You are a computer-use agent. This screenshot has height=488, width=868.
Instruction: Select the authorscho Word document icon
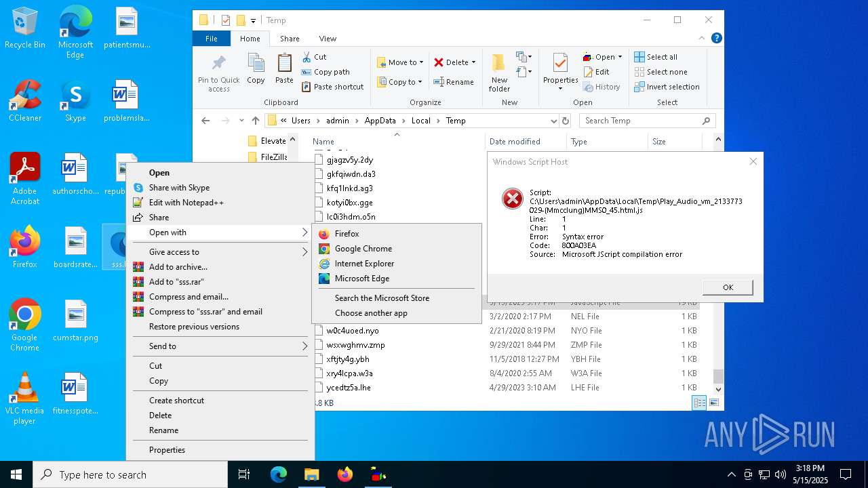click(x=75, y=174)
